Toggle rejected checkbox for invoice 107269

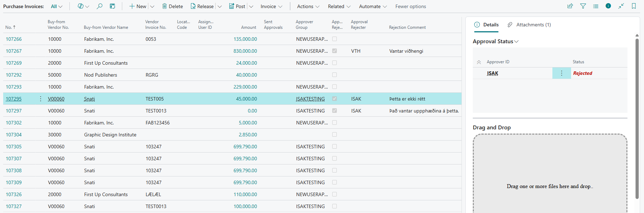point(334,63)
